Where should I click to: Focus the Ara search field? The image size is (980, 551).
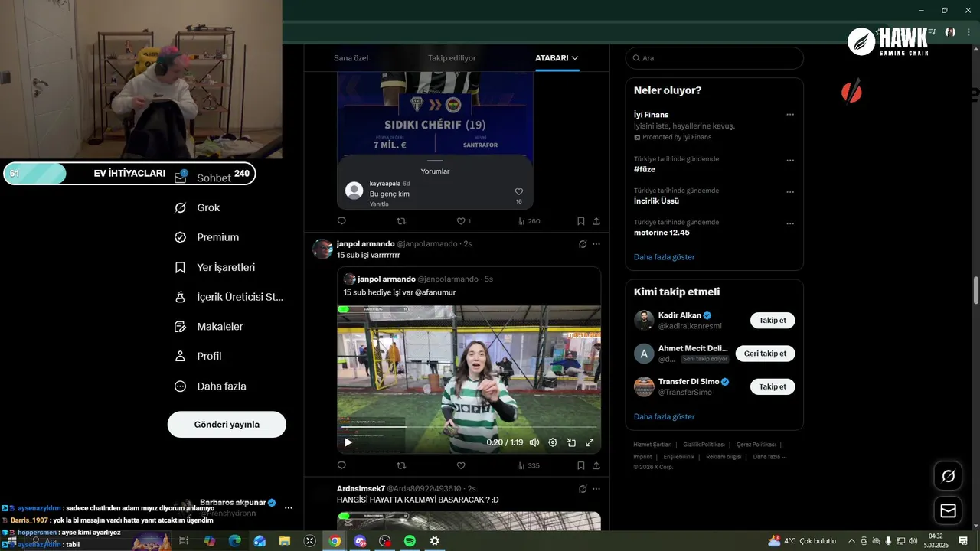click(x=714, y=58)
